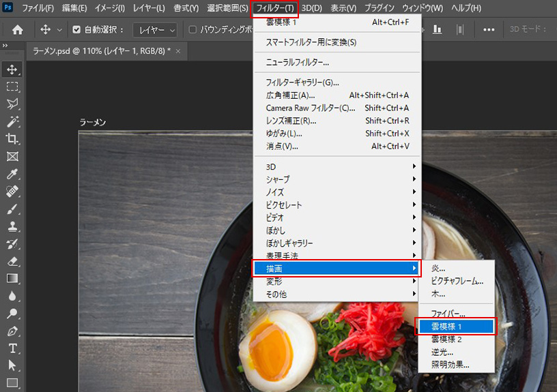Choose 雲模様 1 in 描画 submenu
Viewport: 557px width, 392px height.
pos(456,327)
